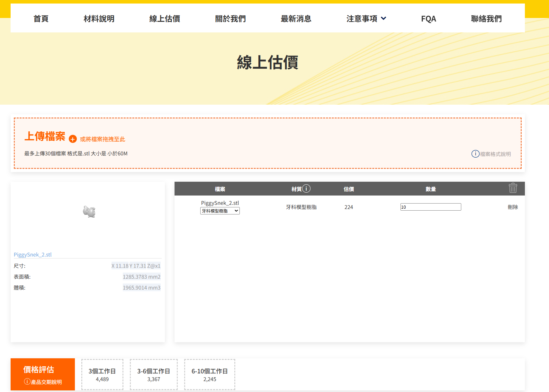Image resolution: width=549 pixels, height=392 pixels.
Task: Select the 3-6個工作日 delivery option
Action: [x=154, y=375]
